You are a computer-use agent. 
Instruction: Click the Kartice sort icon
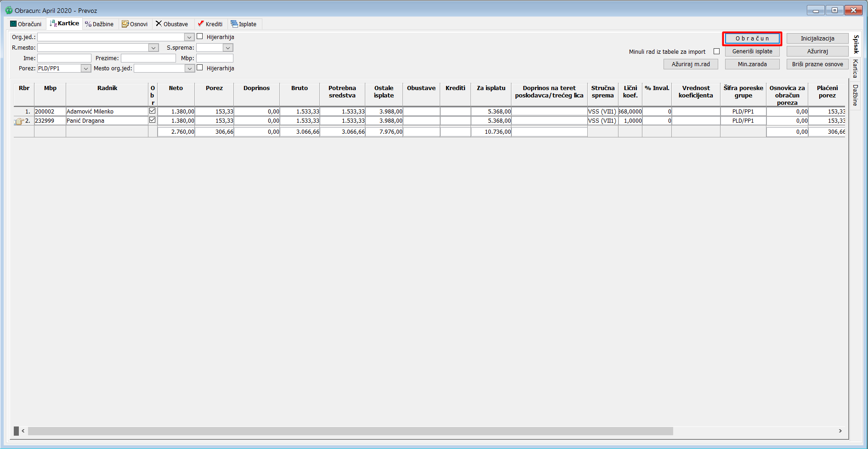click(x=53, y=23)
